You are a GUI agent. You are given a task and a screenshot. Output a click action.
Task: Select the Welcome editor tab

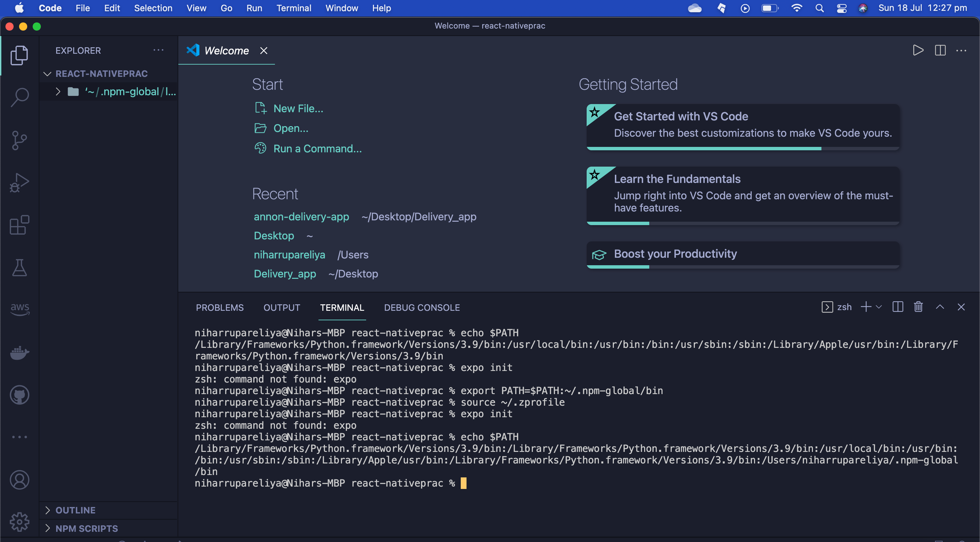(x=226, y=50)
